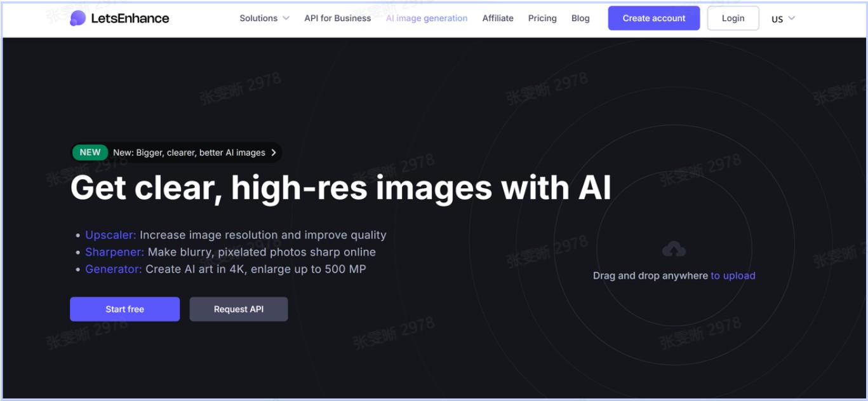Click the Login button

(x=733, y=18)
